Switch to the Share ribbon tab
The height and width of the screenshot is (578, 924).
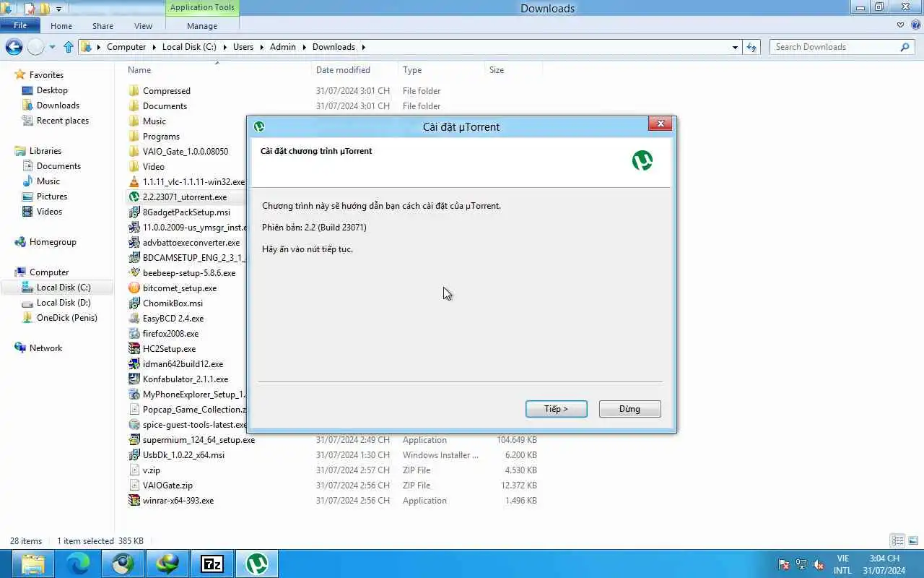[103, 26]
